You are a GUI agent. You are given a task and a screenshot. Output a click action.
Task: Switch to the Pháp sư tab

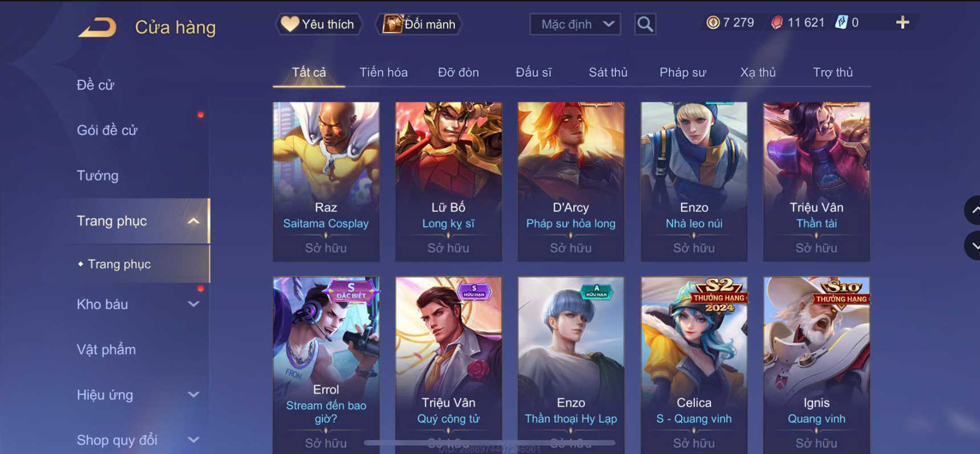point(682,72)
